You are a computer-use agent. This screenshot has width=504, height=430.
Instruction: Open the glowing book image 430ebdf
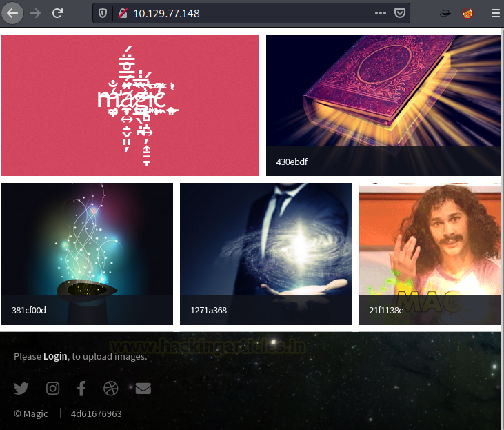383,105
